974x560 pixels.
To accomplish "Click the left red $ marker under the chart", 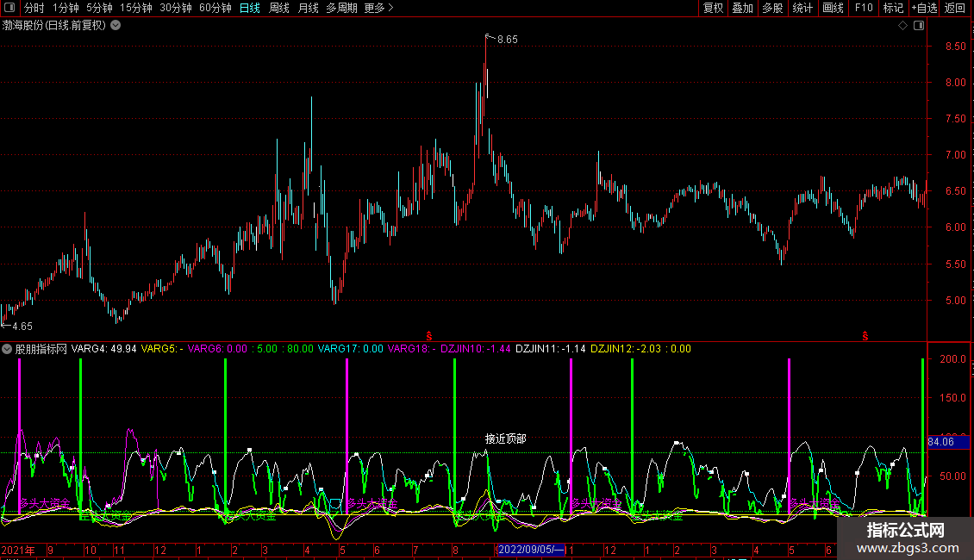I will point(429,334).
